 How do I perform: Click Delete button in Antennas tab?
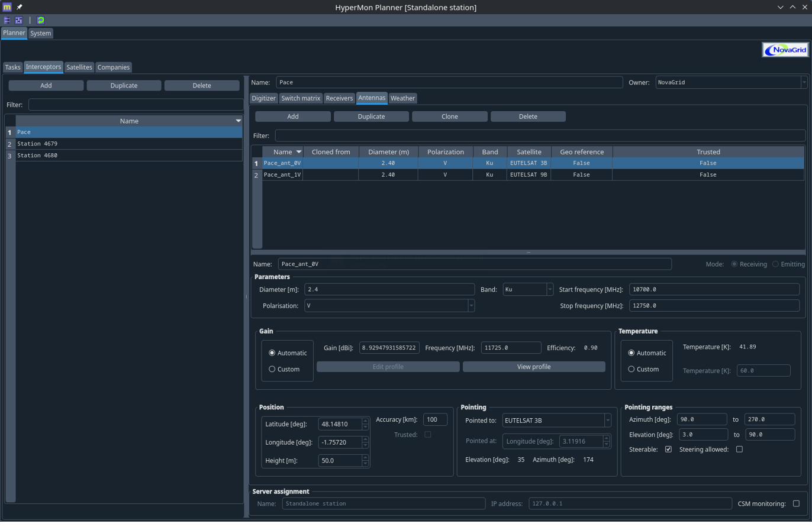pos(528,117)
